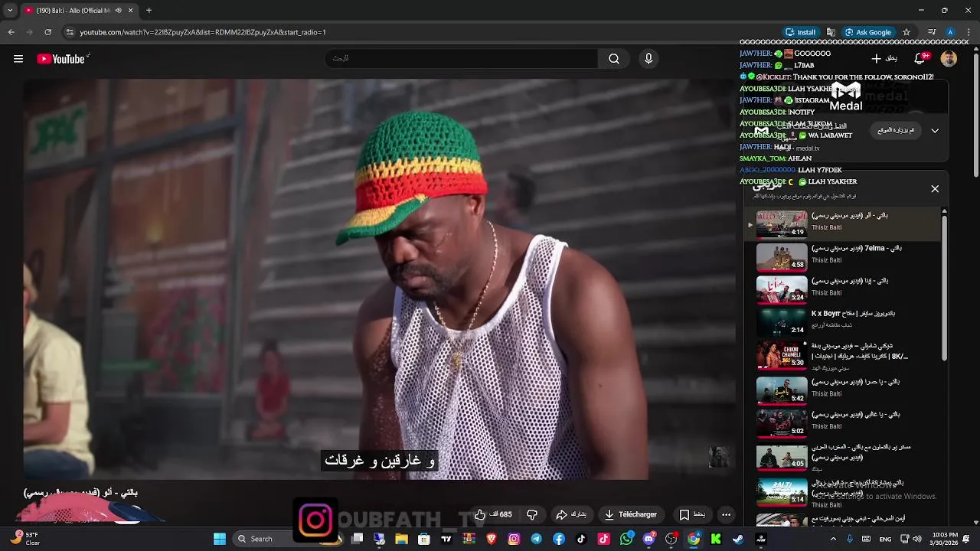Open Brave browser from taskbar
Screen dimensions: 980x551
(492, 539)
